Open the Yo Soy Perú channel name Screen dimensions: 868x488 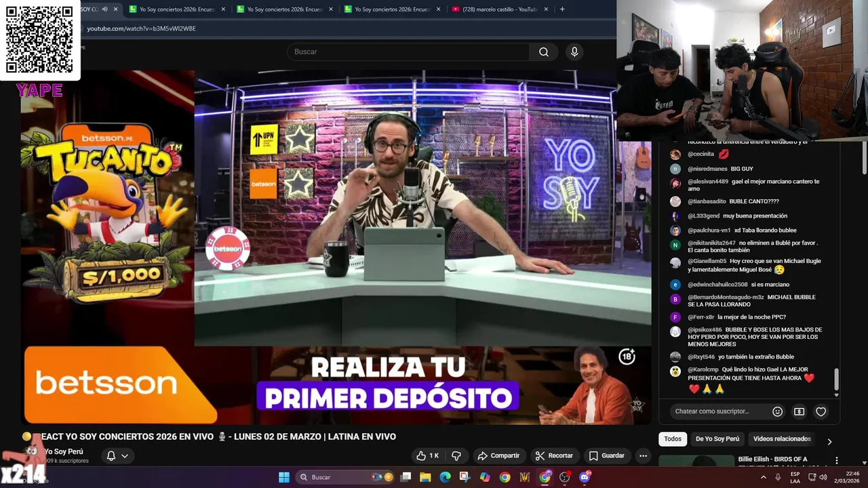pyautogui.click(x=63, y=451)
